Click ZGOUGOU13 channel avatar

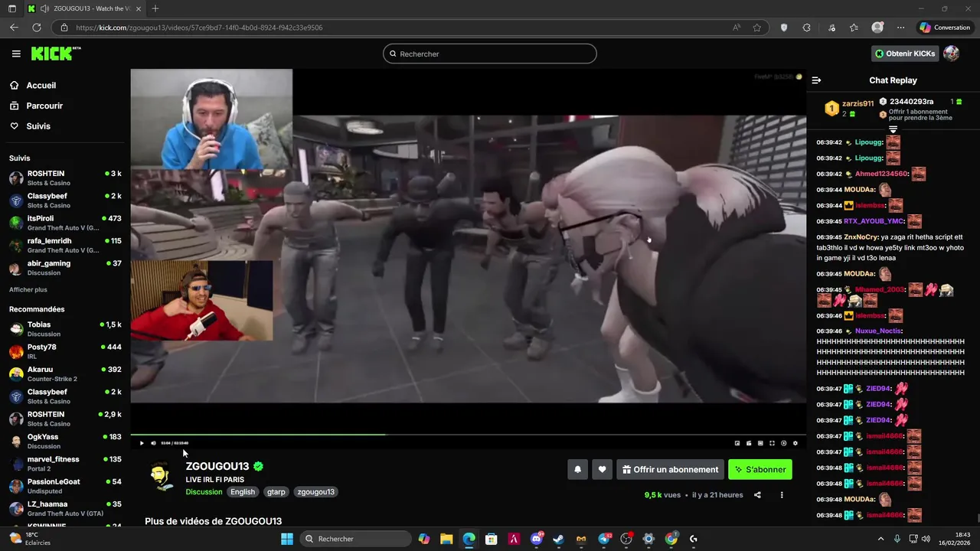(x=160, y=477)
